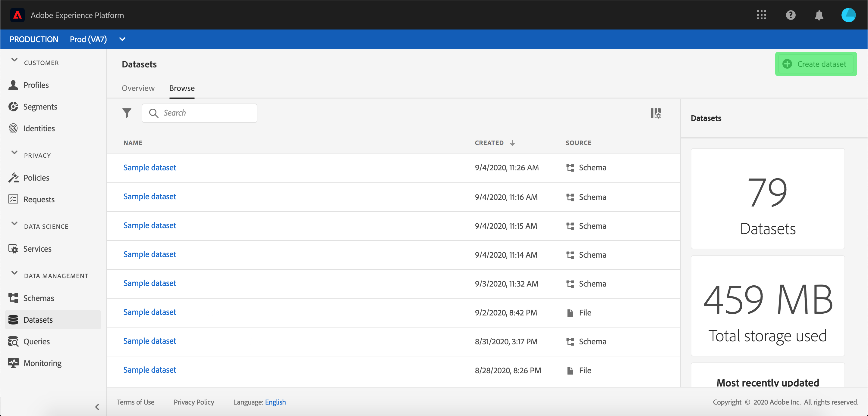Image resolution: width=868 pixels, height=416 pixels.
Task: Select the Browse tab
Action: click(182, 88)
